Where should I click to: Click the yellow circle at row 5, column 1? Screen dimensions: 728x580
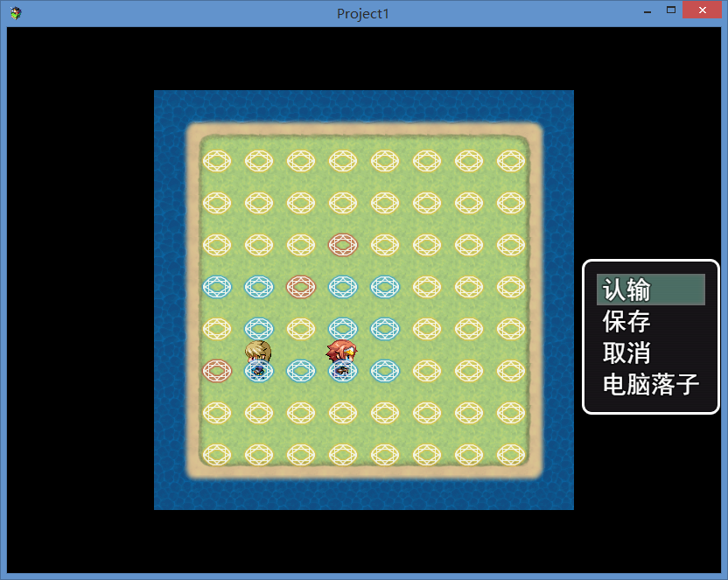217,329
